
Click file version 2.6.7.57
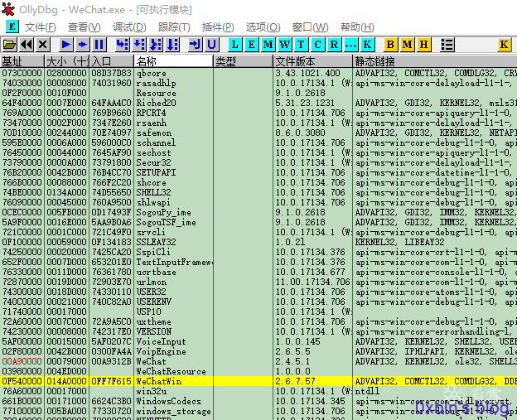pos(295,381)
